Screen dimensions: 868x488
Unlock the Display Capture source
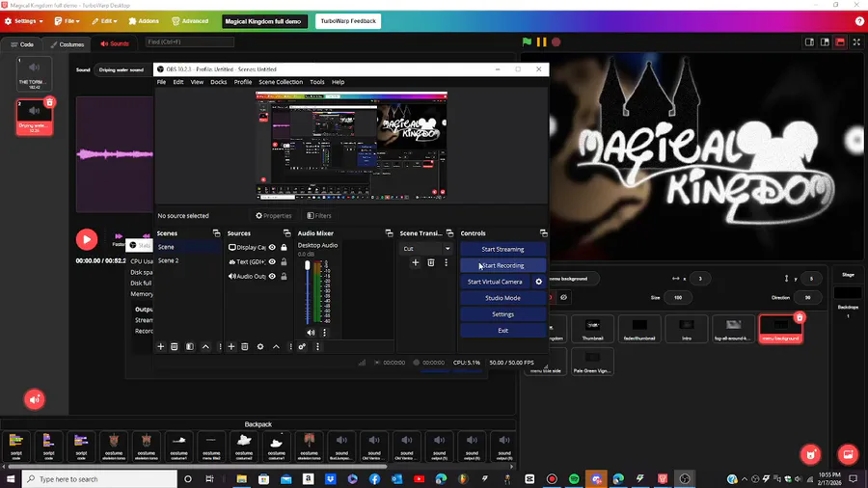coord(284,247)
